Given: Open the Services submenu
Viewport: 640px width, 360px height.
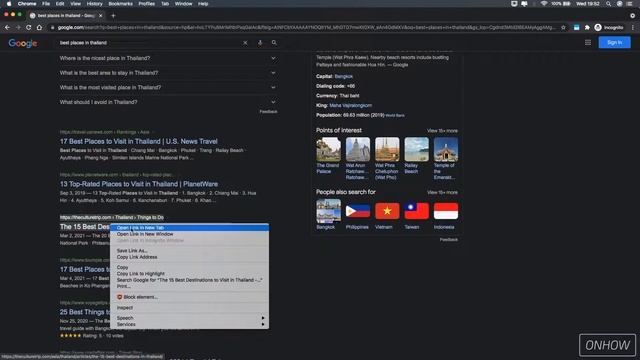Looking at the screenshot, I should point(189,324).
